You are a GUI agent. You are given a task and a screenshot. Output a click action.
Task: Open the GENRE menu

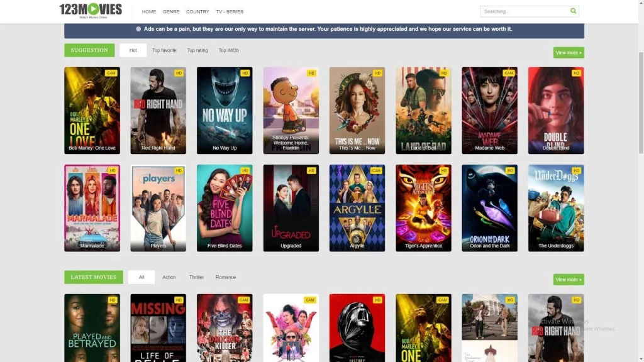(171, 12)
